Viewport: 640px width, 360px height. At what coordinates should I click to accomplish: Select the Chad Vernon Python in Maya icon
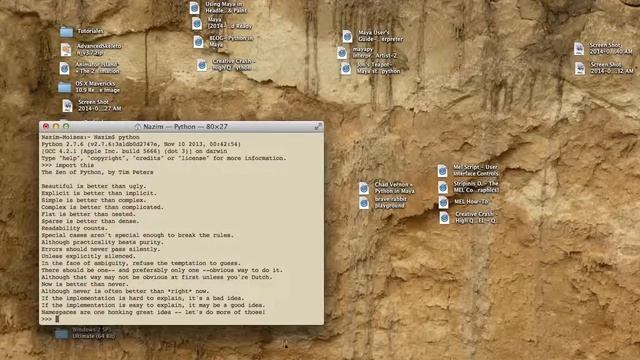(x=364, y=188)
